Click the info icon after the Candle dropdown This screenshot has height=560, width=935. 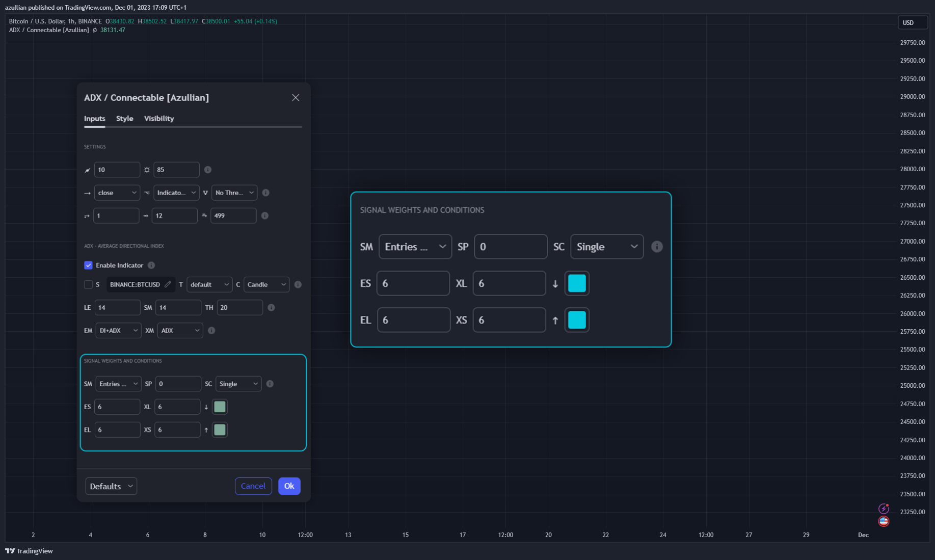point(298,284)
